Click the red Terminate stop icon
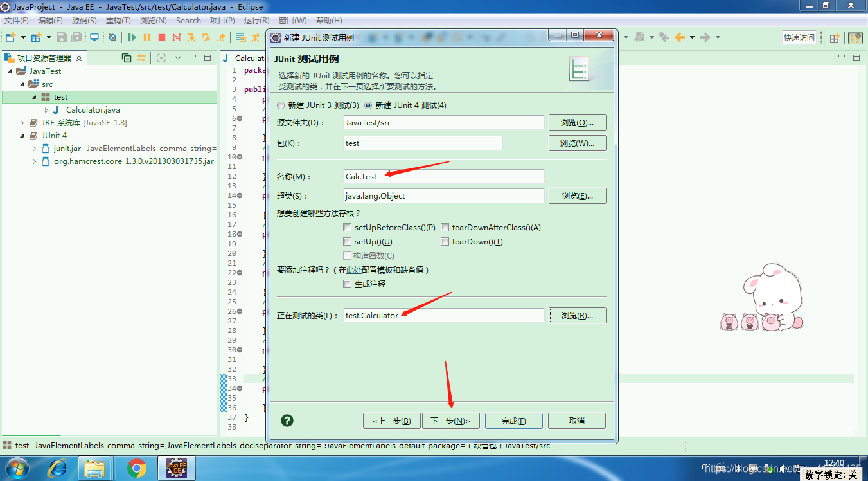Screen dimensions: 868x481 click(162, 37)
